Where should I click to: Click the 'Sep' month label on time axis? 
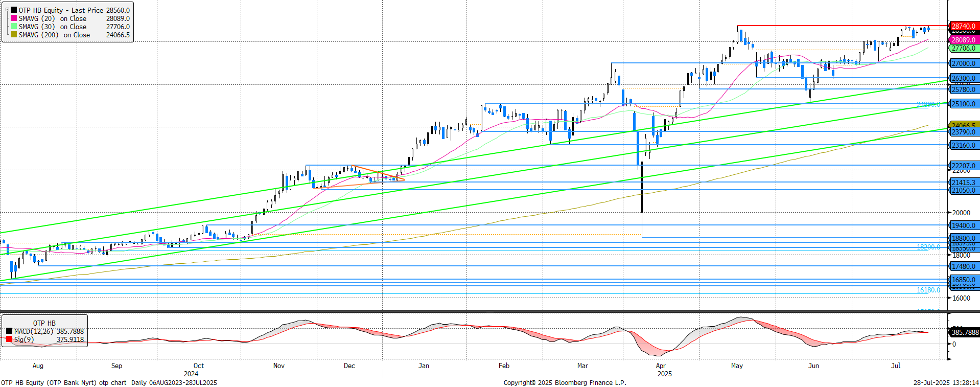pyautogui.click(x=116, y=366)
